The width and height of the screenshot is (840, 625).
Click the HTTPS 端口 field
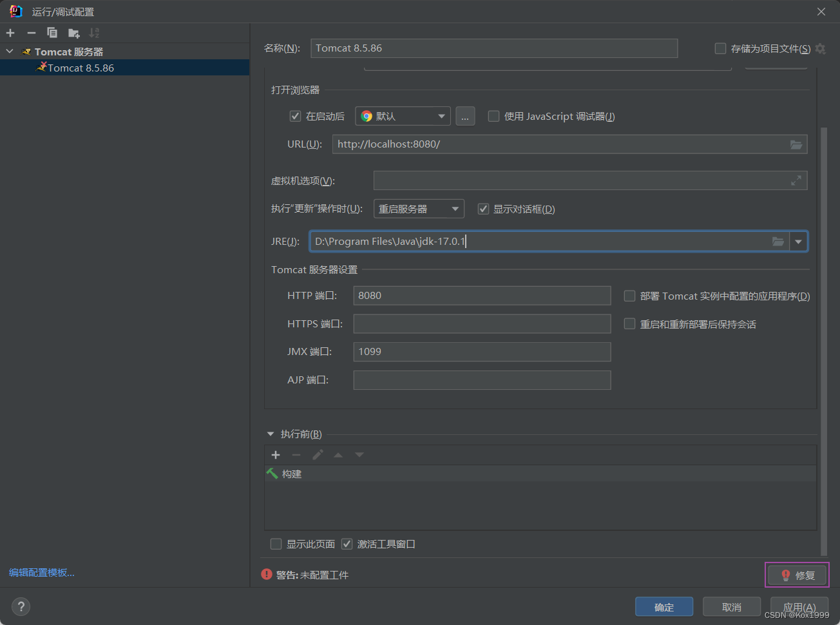tap(482, 323)
